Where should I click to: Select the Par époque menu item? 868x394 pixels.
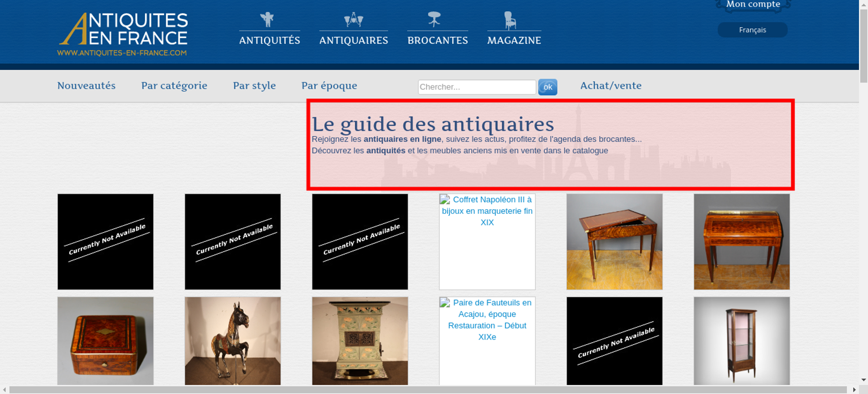[x=329, y=86]
